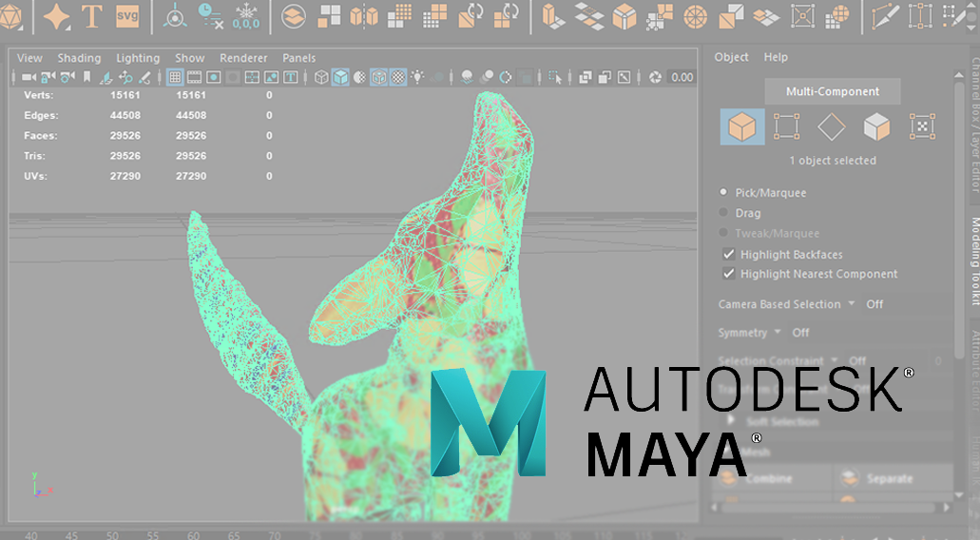This screenshot has height=540, width=980.
Task: Switch to Wireframe display icon
Action: [x=321, y=77]
